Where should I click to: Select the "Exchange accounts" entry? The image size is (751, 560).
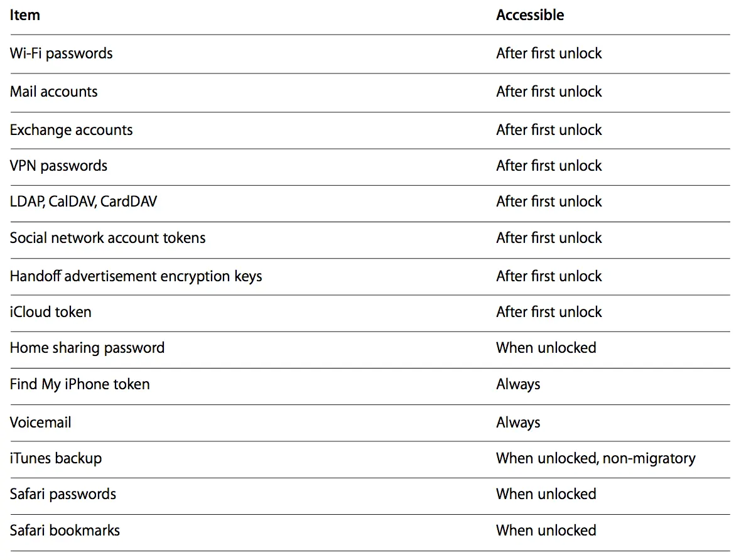pos(72,130)
